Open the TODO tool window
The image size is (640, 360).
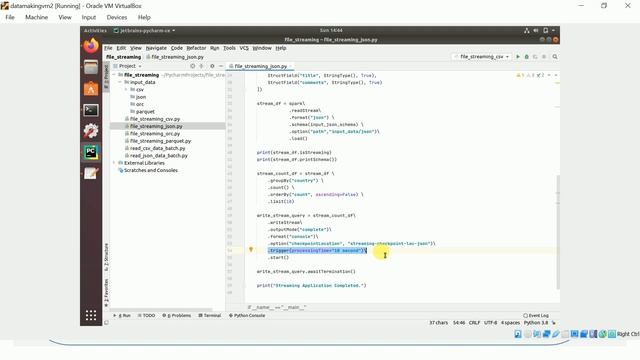[147, 316]
